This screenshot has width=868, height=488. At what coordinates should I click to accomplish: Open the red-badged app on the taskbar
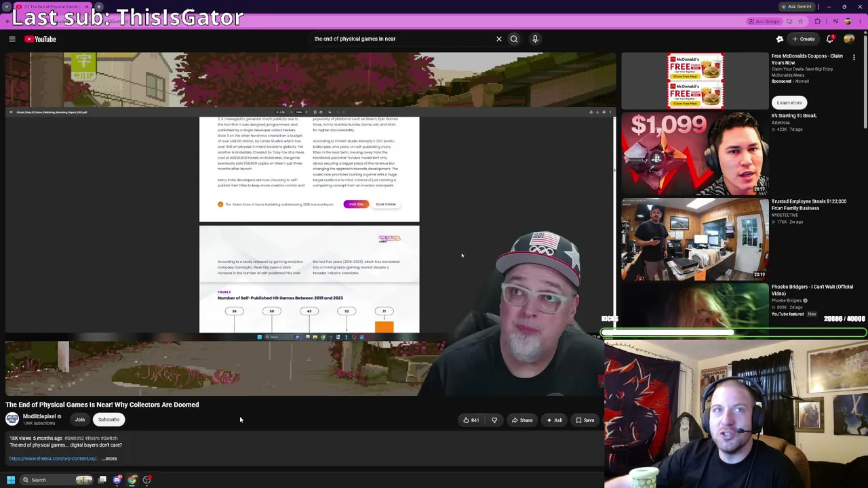coord(147,480)
